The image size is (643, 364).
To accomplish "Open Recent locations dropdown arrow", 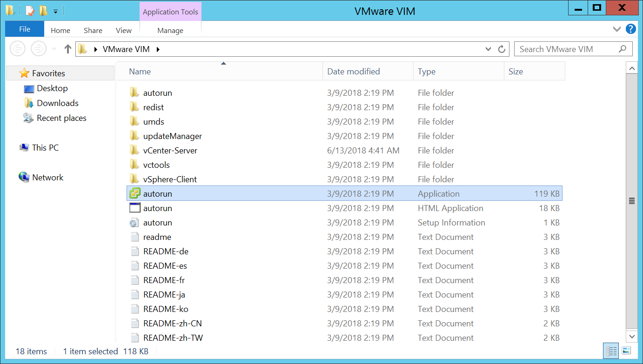I will pyautogui.click(x=54, y=49).
